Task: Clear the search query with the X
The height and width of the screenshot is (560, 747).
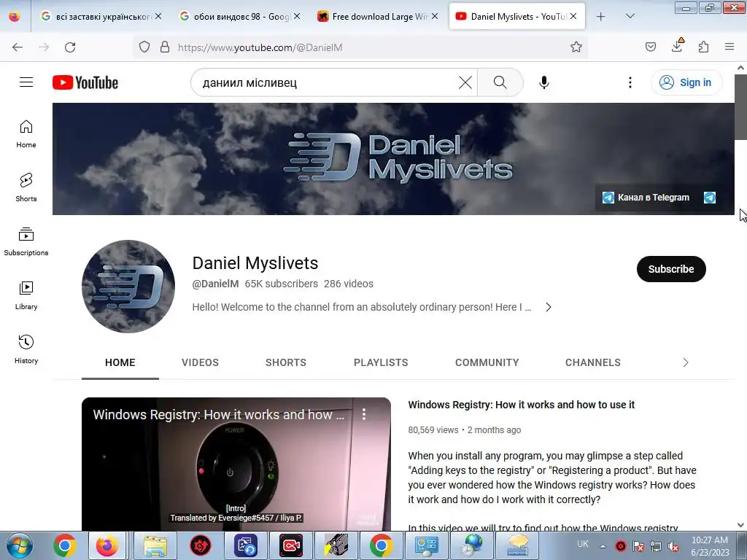Action: (465, 82)
